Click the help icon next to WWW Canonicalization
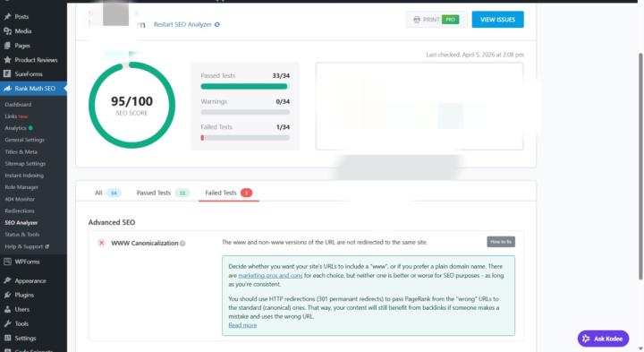644x352 pixels. [182, 244]
